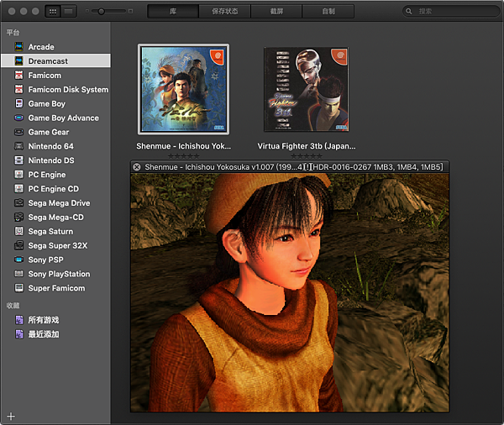Select the Virtua Fighter 3tb cover thumbnail
Viewport: 504px width, 425px height.
(x=307, y=89)
